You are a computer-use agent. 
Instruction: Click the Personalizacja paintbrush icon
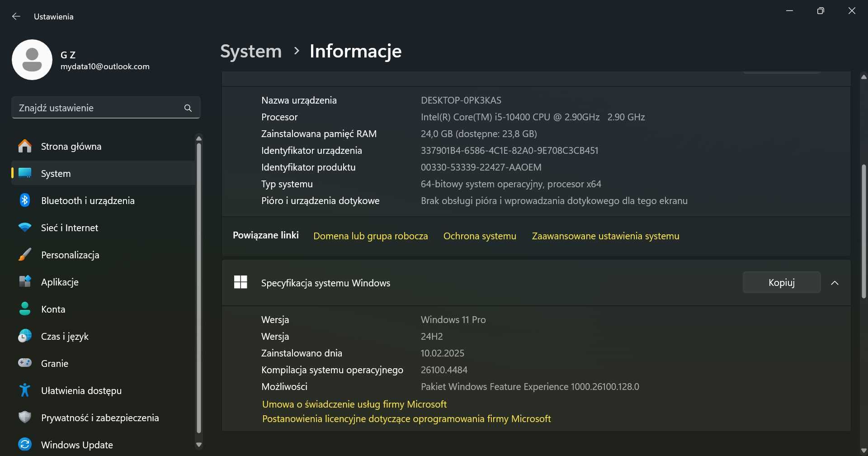point(25,255)
